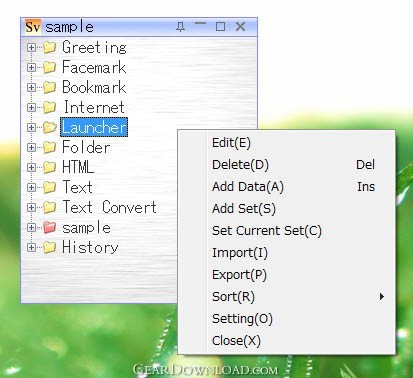Image resolution: width=413 pixels, height=378 pixels.
Task: Select the sample item in tree
Action: pyautogui.click(x=86, y=227)
